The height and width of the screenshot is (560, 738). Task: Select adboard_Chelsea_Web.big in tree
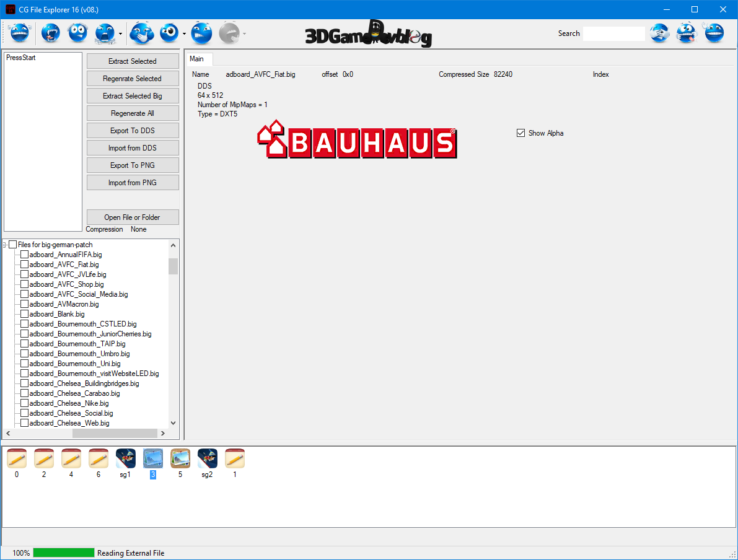(69, 423)
